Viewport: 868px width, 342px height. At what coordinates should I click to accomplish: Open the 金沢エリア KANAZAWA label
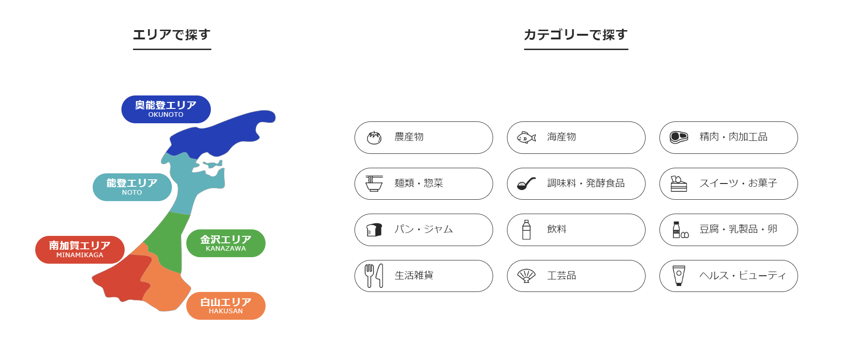[x=226, y=243]
